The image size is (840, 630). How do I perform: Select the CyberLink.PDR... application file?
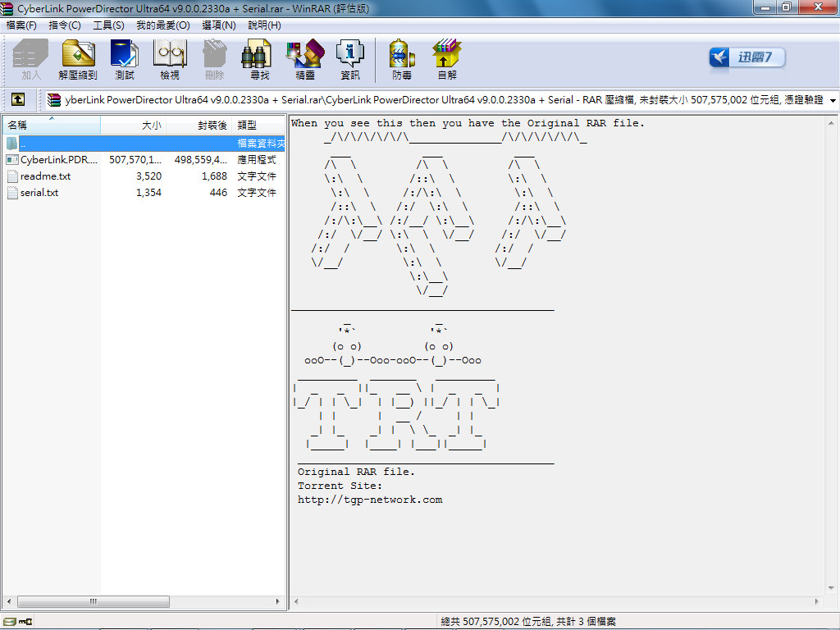tap(59, 160)
